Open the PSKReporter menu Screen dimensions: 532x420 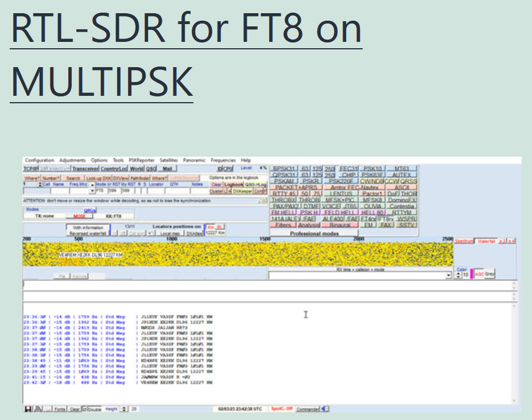tap(141, 160)
